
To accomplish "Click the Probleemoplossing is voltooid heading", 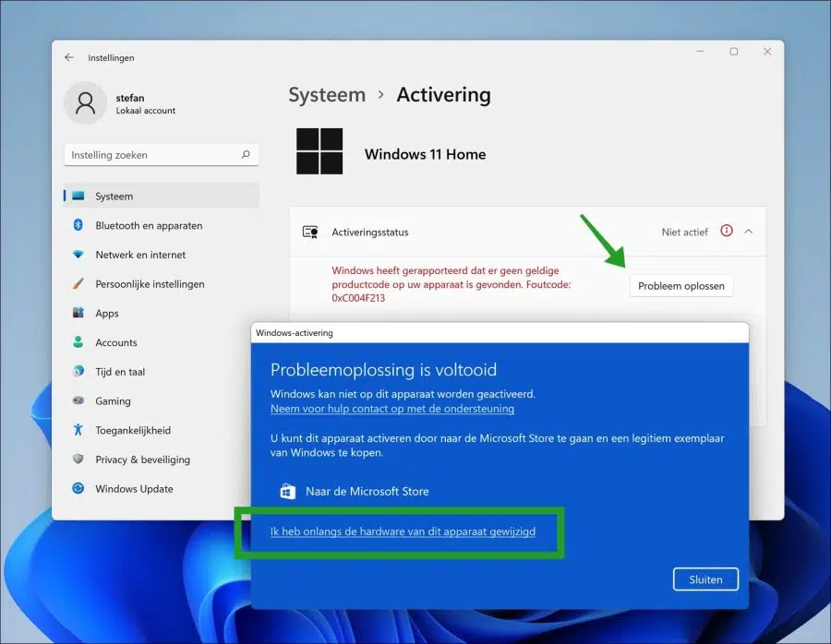I will pos(384,370).
